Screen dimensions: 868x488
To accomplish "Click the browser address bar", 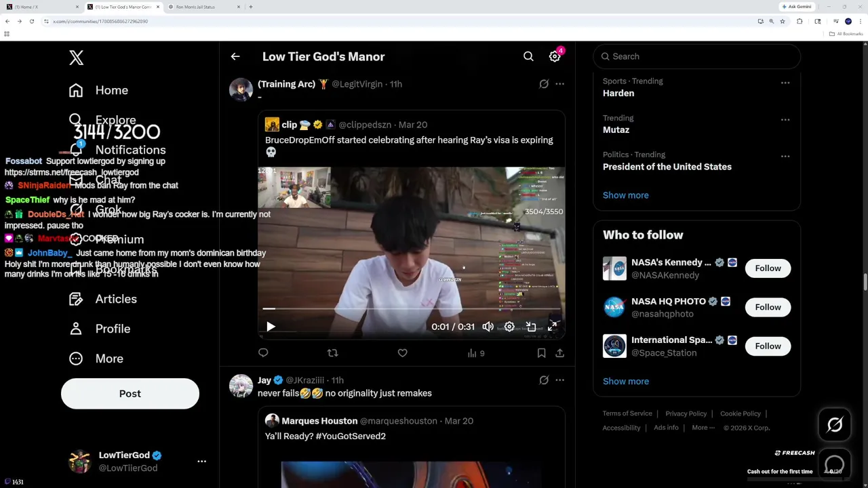I will (x=400, y=22).
